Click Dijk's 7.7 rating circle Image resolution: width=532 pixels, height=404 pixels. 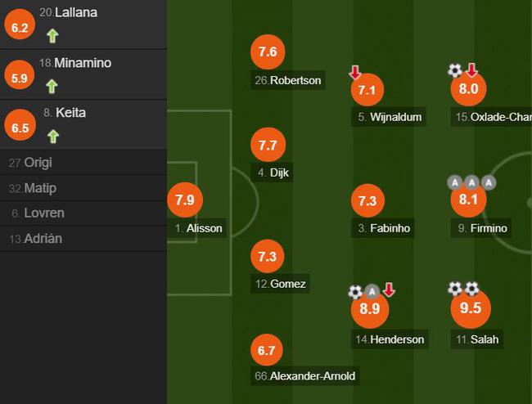point(268,145)
